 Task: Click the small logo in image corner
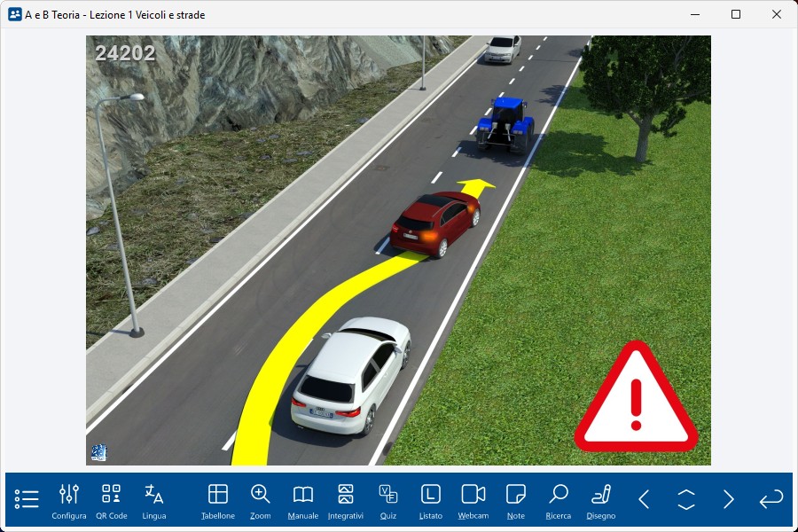tap(98, 452)
